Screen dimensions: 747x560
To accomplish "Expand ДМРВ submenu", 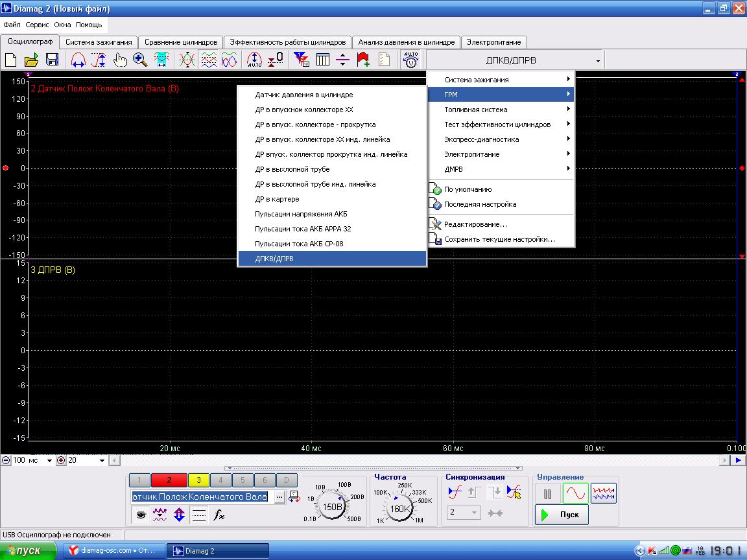I will pyautogui.click(x=501, y=169).
